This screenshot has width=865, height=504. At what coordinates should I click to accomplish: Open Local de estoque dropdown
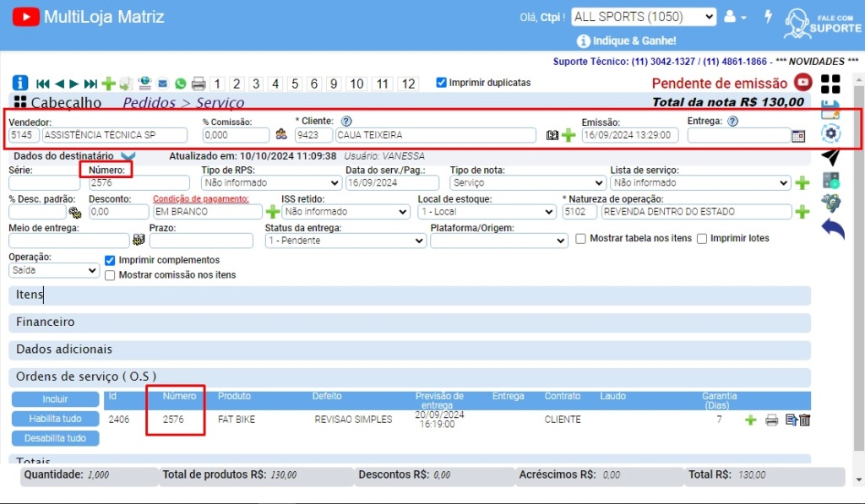coord(487,212)
